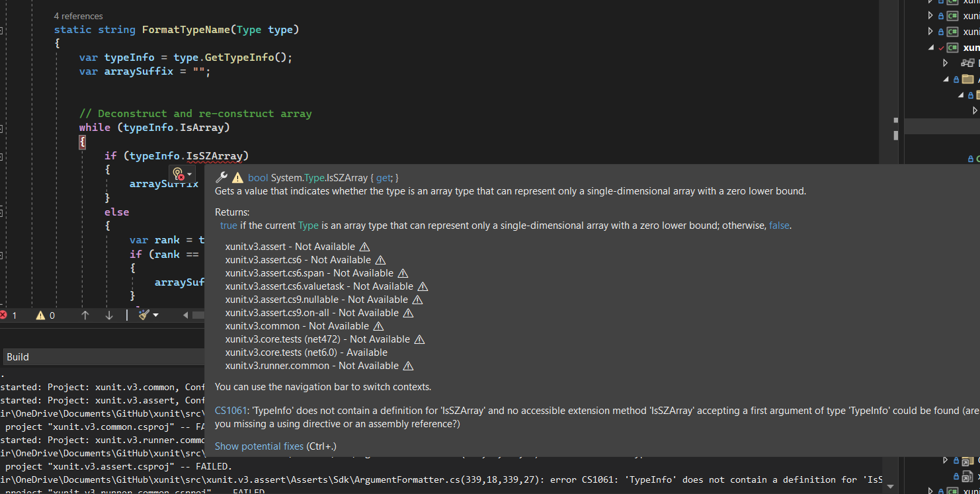The height and width of the screenshot is (494, 980).
Task: Click the up arrow to jump to previous issue
Action: 85,315
